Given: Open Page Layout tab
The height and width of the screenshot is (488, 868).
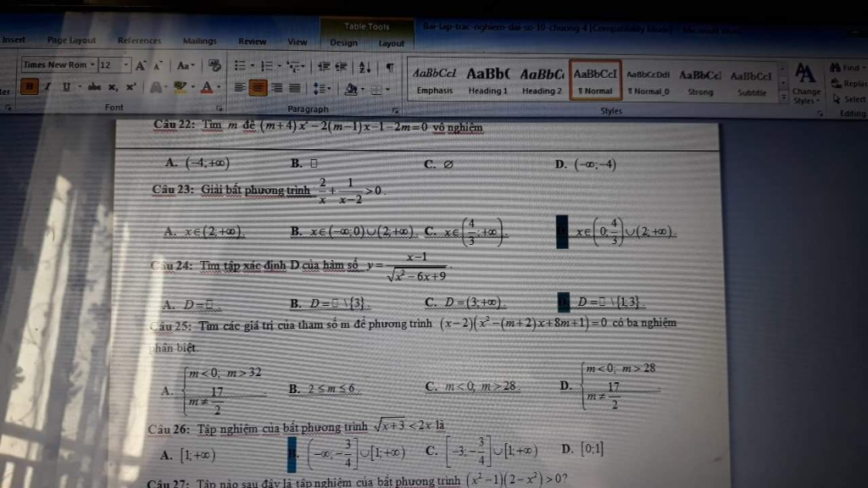Looking at the screenshot, I should pos(71,40).
